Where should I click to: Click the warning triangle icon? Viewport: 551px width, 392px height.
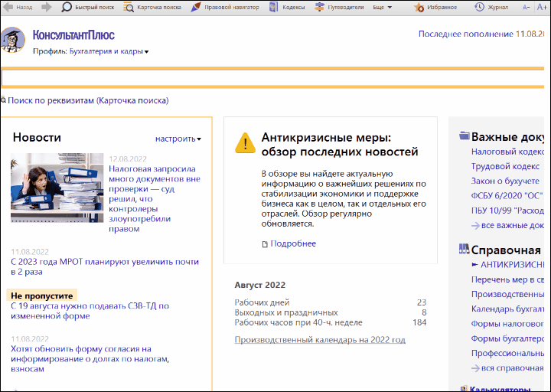(x=246, y=142)
